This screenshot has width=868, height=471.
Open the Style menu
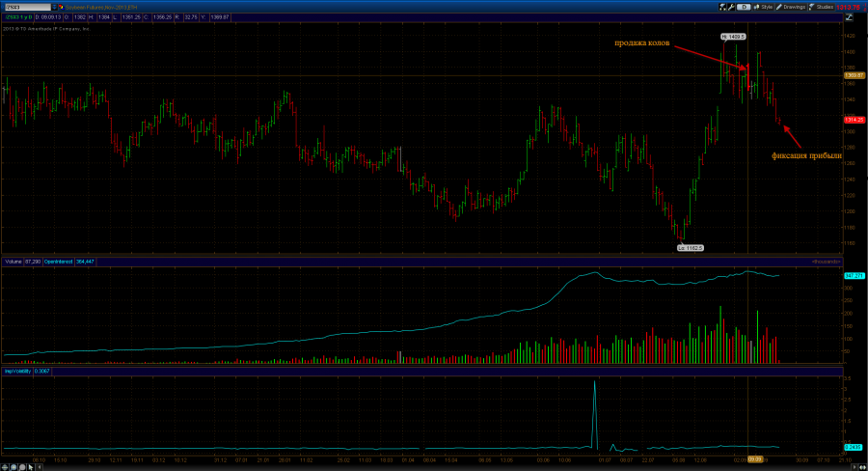pyautogui.click(x=764, y=7)
